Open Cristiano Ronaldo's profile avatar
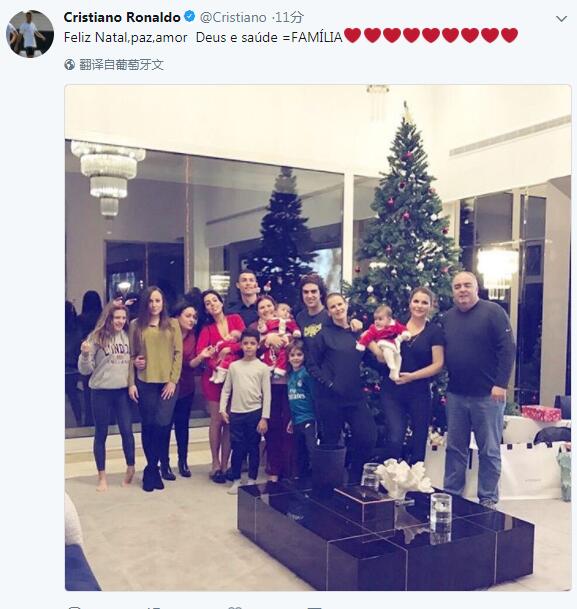577x609 pixels. pyautogui.click(x=30, y=34)
